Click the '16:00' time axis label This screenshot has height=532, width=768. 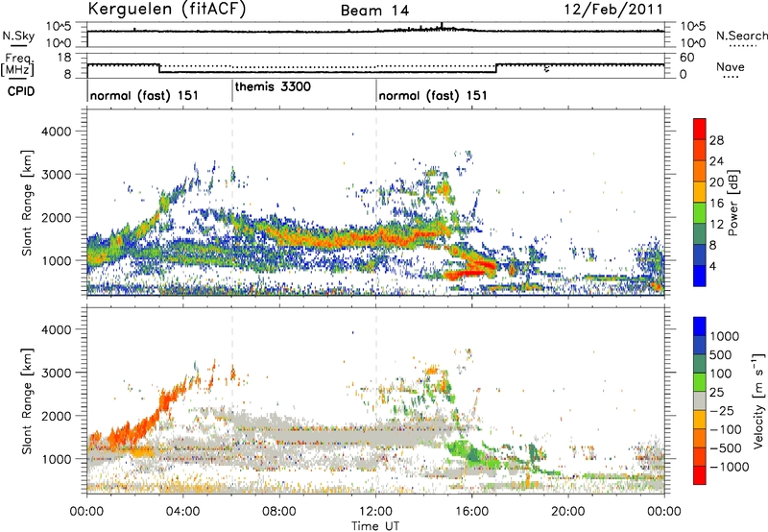tap(471, 512)
